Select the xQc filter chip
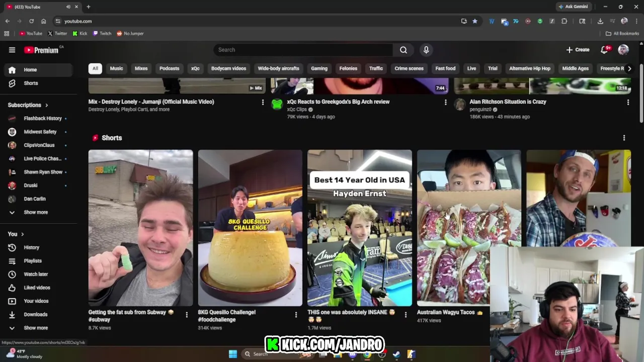 point(195,68)
